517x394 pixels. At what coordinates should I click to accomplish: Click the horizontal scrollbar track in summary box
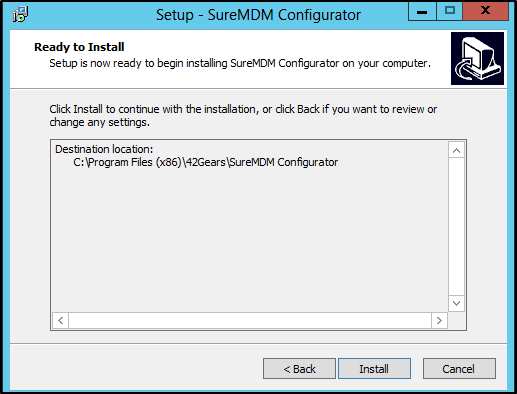(250, 320)
